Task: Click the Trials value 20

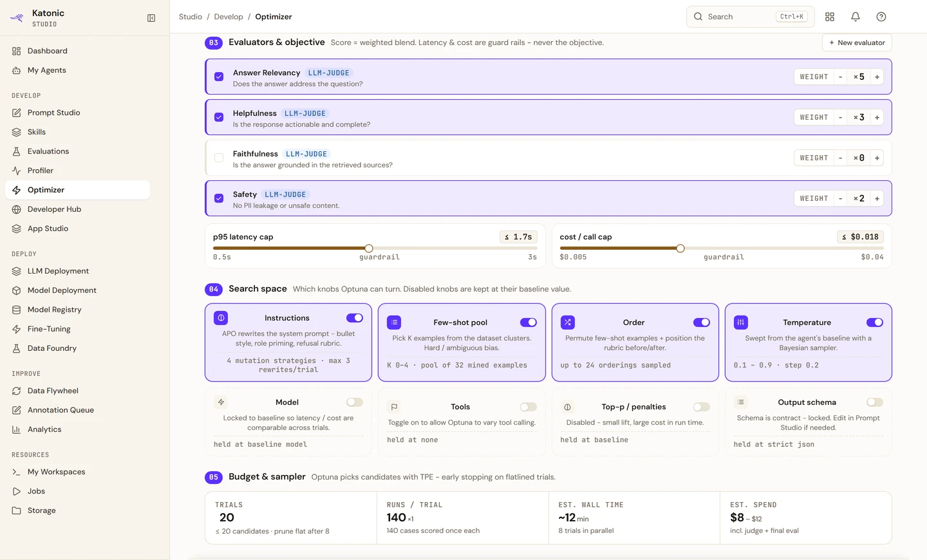Action: pos(227,518)
